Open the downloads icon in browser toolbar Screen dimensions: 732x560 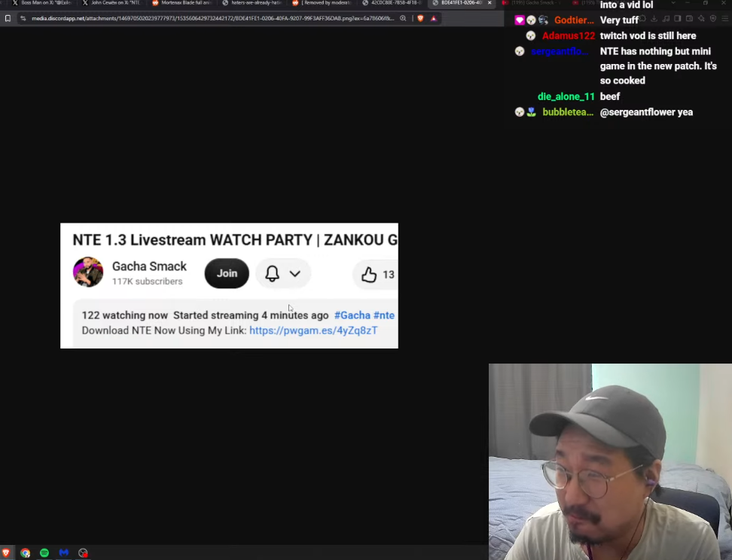click(x=654, y=19)
